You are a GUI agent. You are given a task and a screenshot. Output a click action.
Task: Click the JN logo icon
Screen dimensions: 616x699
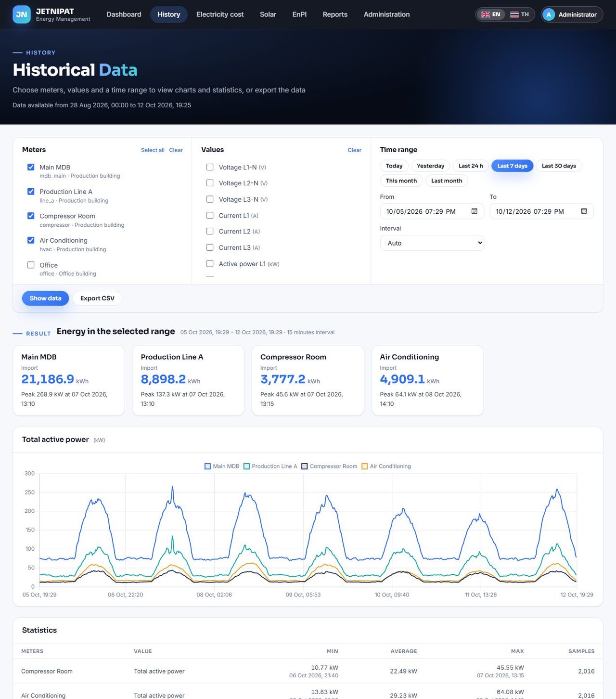coord(22,14)
